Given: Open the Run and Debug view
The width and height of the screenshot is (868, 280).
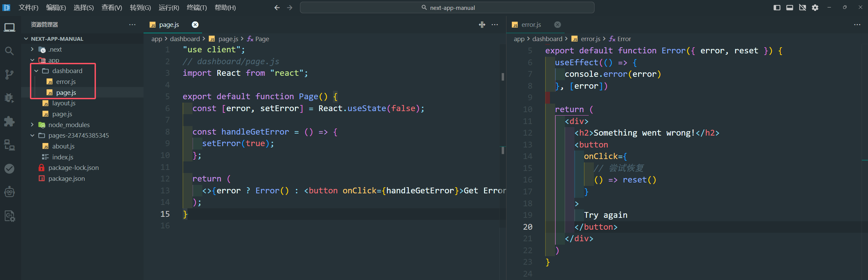Looking at the screenshot, I should pyautogui.click(x=10, y=98).
